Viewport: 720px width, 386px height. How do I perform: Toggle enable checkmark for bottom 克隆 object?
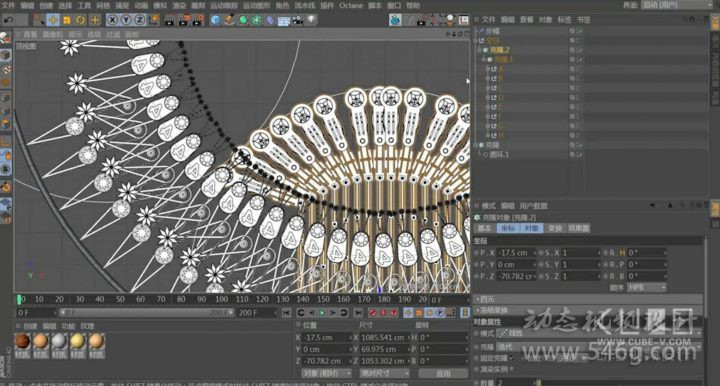coord(580,145)
